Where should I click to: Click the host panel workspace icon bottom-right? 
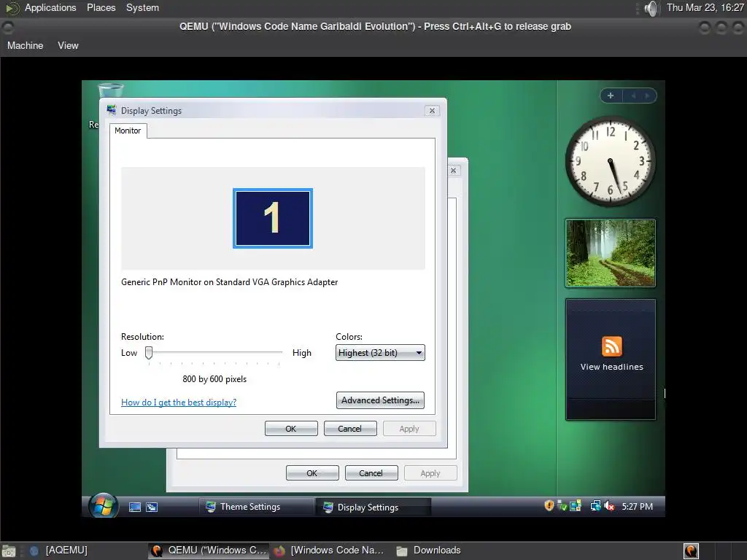pyautogui.click(x=691, y=551)
